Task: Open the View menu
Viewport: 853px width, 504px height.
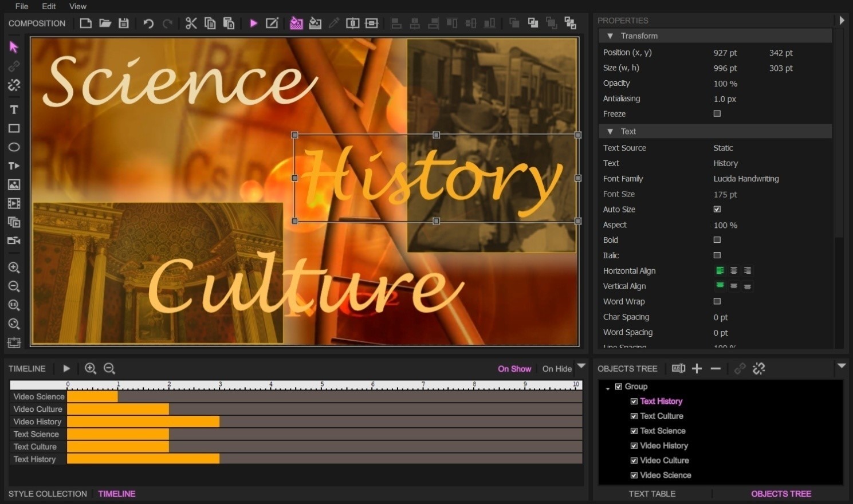Action: [x=78, y=6]
